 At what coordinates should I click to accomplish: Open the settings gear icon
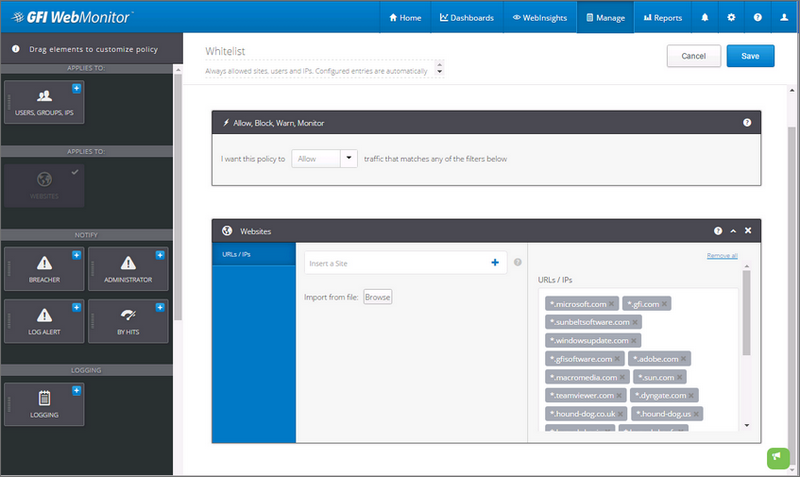731,17
